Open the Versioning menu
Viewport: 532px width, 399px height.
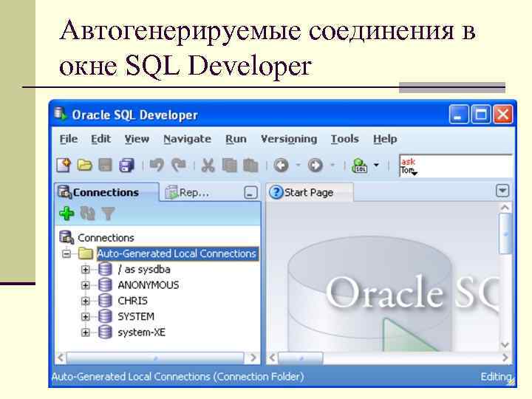click(289, 139)
